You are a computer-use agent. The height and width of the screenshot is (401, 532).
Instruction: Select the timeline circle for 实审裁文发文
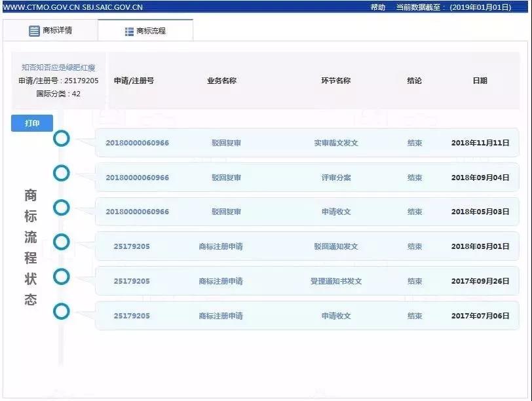[x=62, y=139]
